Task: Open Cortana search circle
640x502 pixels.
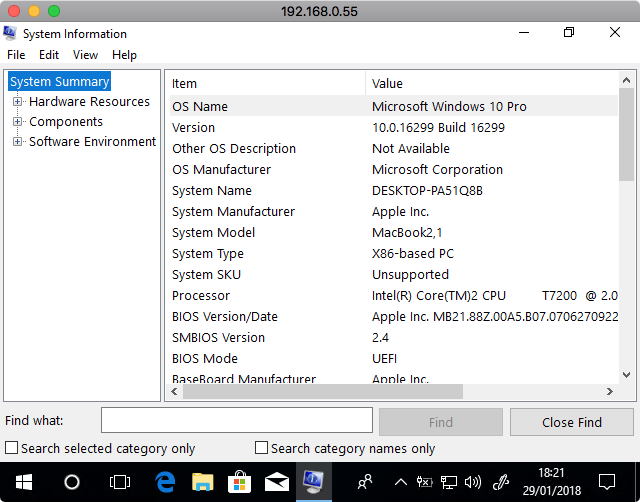Action: (x=72, y=482)
